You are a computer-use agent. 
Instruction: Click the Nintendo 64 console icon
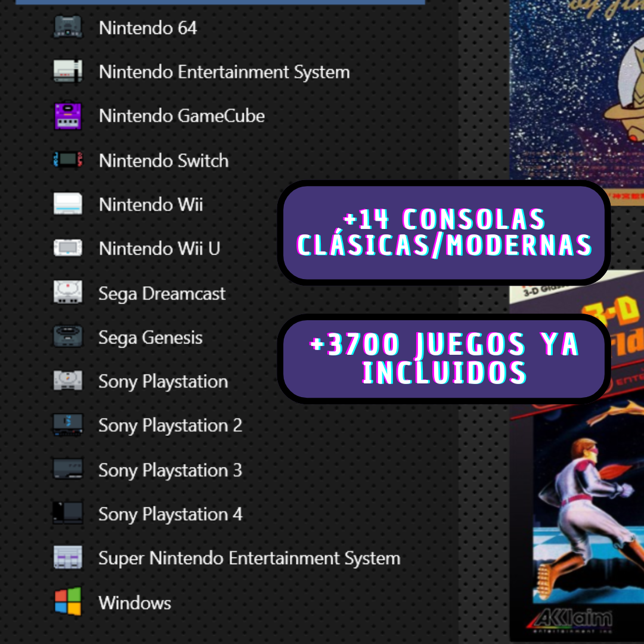[x=67, y=27]
